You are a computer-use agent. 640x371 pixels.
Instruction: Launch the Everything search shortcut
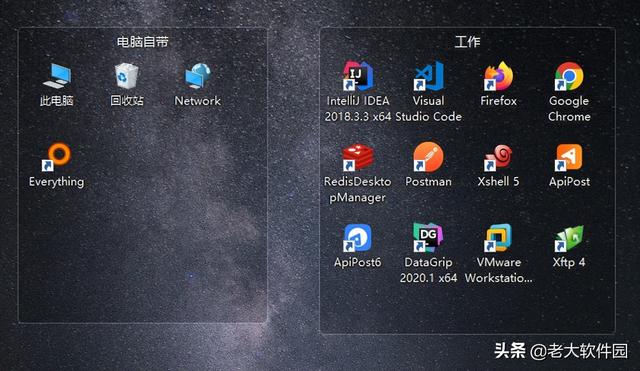pyautogui.click(x=56, y=157)
